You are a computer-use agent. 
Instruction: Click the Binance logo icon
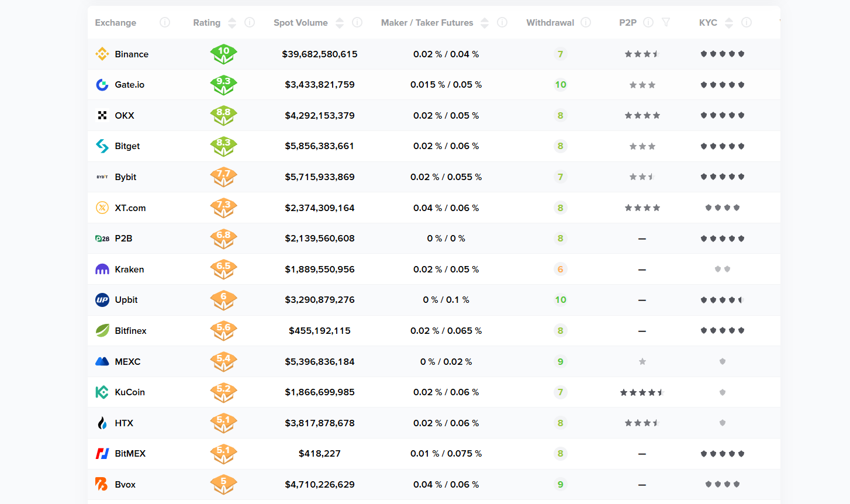pyautogui.click(x=102, y=54)
